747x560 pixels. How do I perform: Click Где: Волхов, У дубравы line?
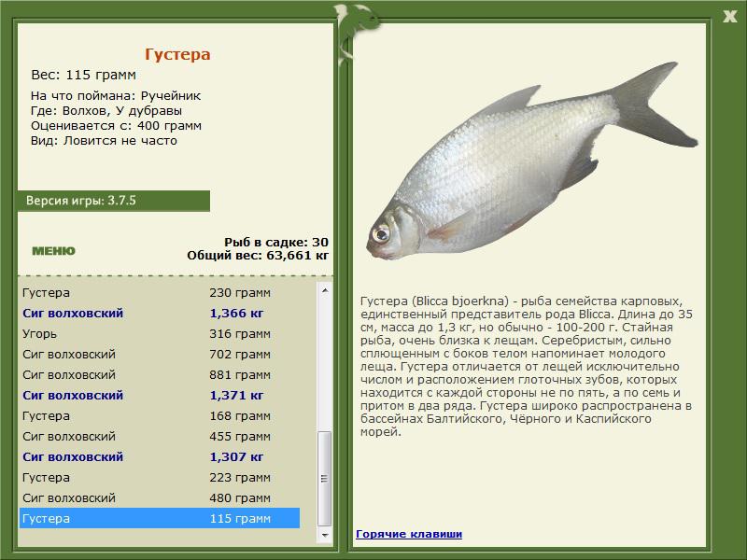coord(106,110)
